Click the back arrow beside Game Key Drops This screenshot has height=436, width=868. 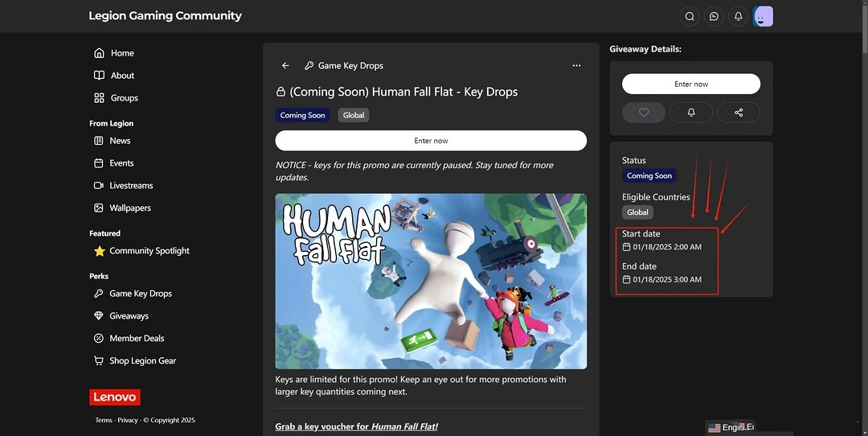pos(285,66)
